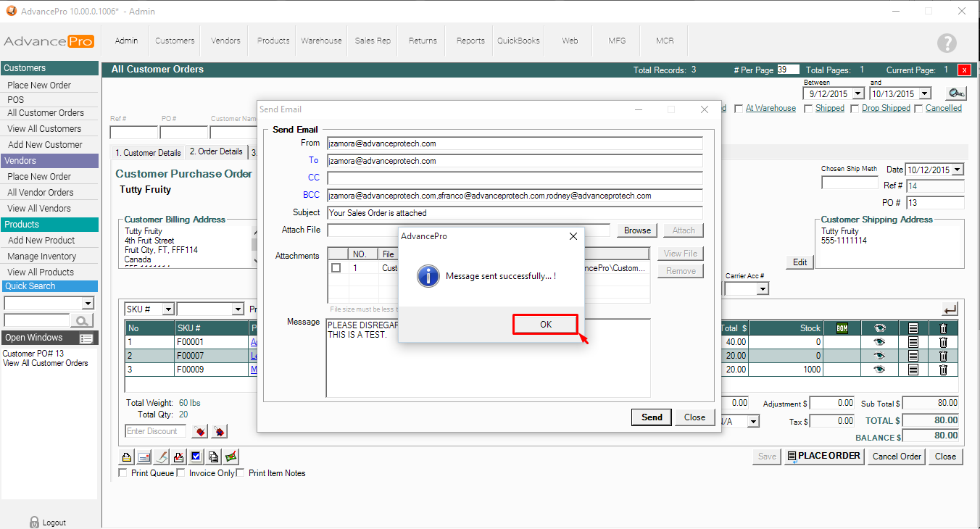This screenshot has width=980, height=529.
Task: Click the BOM icon in table header
Action: [842, 328]
